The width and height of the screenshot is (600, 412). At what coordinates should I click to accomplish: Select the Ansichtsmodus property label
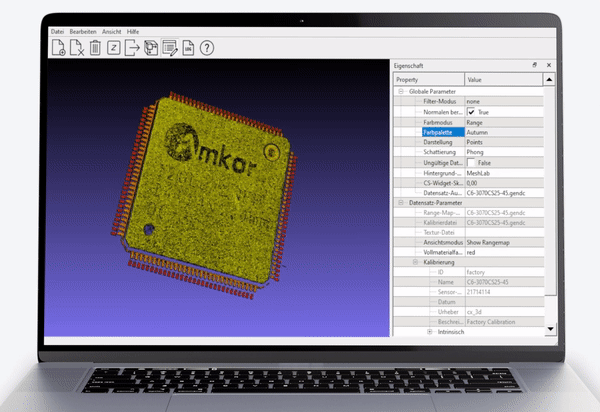point(443,243)
